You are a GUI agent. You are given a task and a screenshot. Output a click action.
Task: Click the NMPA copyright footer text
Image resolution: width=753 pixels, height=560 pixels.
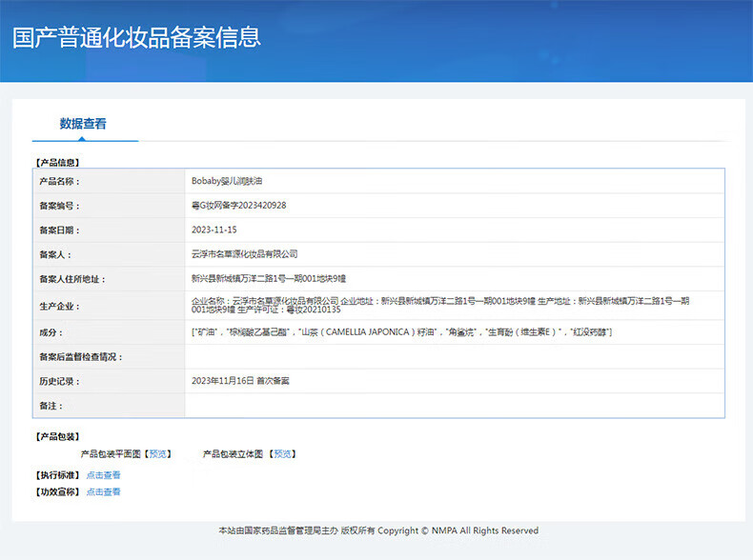click(x=377, y=530)
